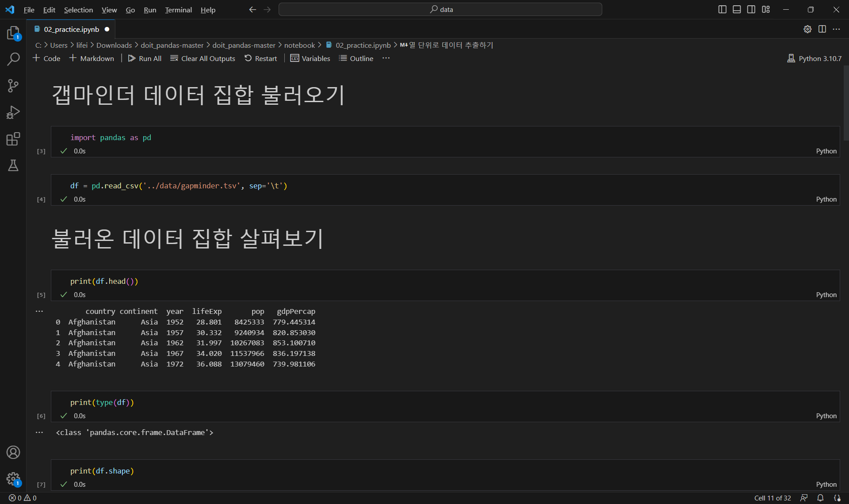Open the Explorer view in activity bar
Screen dimensions: 849x504
click(x=13, y=33)
